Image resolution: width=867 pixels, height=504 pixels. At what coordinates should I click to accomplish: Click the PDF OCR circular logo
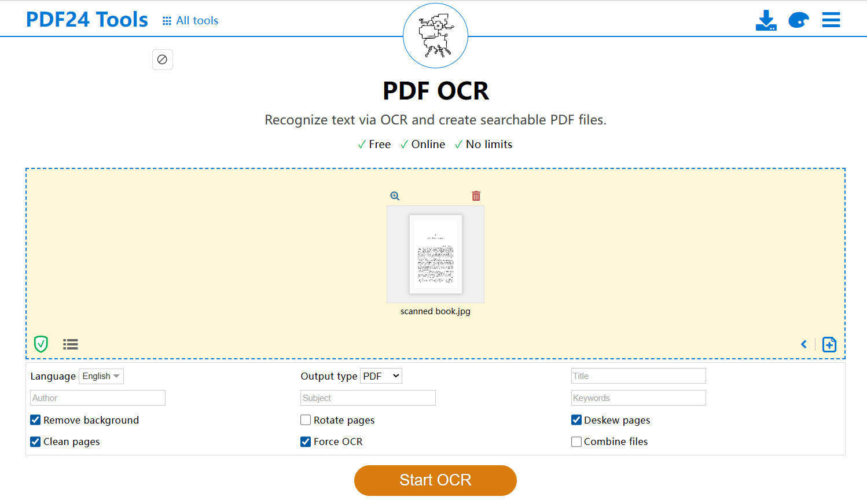435,35
